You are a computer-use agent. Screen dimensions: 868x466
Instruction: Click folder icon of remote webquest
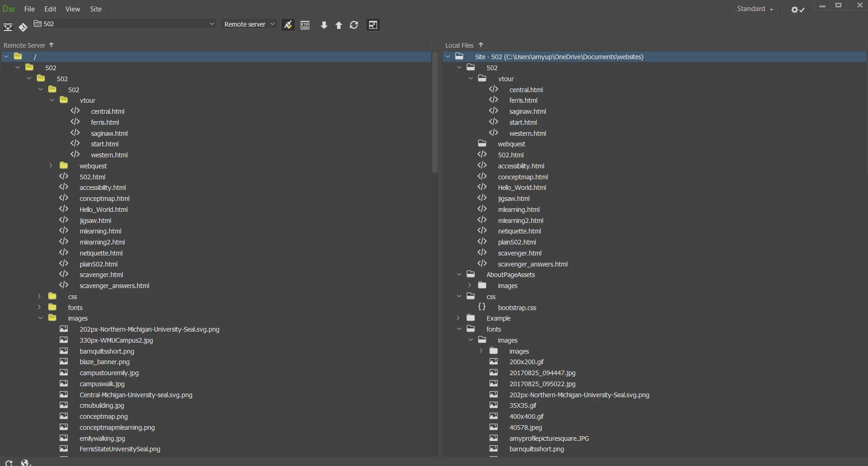click(64, 166)
